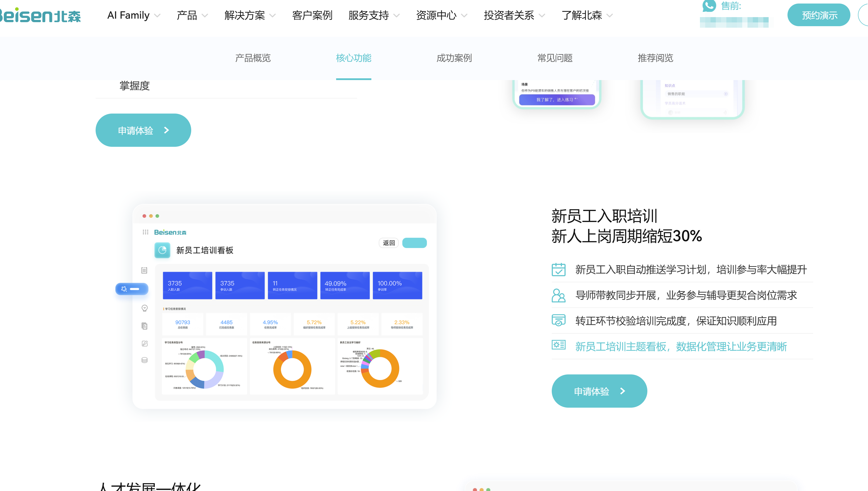Screen dimensions: 868x491
Task: Click the duplicate documents icon in the dashboard sidebar
Action: click(x=145, y=326)
